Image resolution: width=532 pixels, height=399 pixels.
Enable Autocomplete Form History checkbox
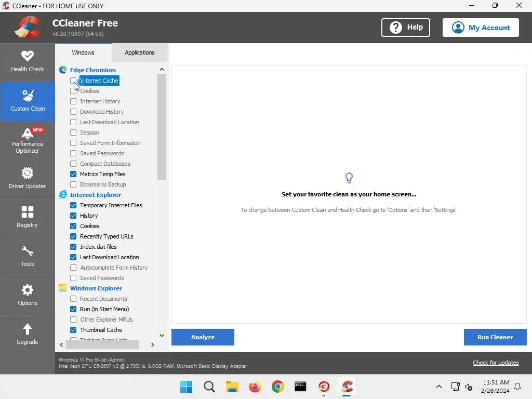(x=73, y=268)
